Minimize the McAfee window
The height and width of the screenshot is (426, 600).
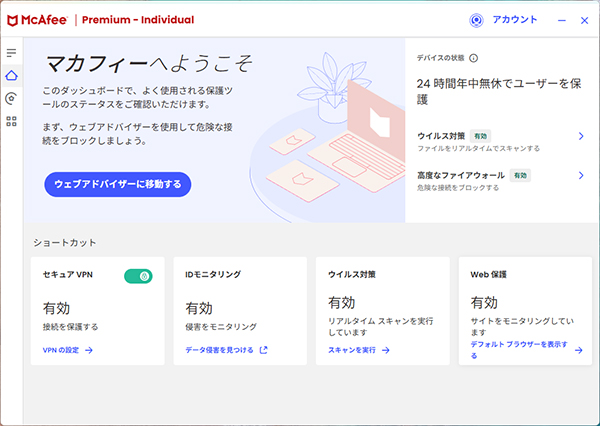tap(562, 20)
